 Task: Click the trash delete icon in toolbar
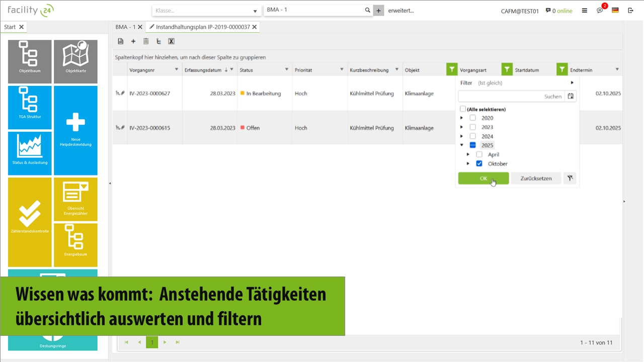146,41
